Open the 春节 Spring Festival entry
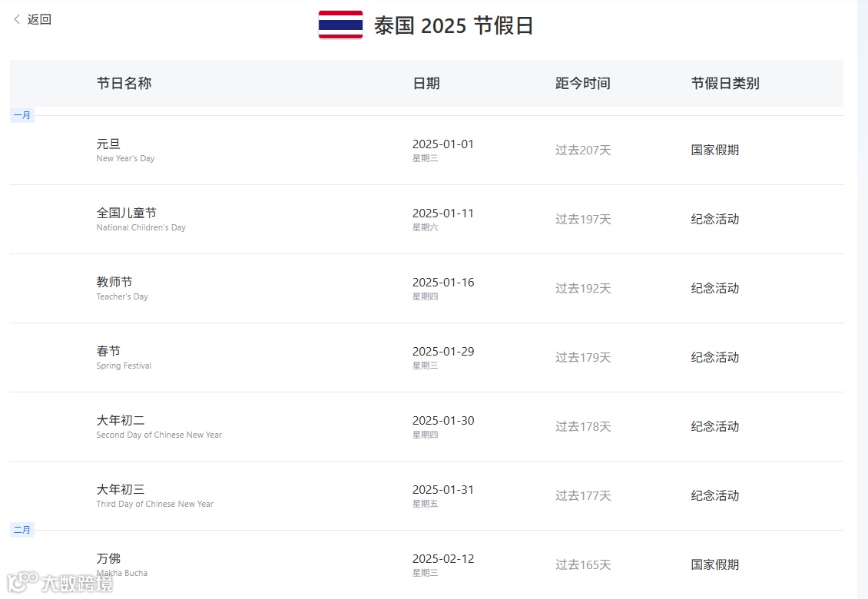 pyautogui.click(x=108, y=352)
